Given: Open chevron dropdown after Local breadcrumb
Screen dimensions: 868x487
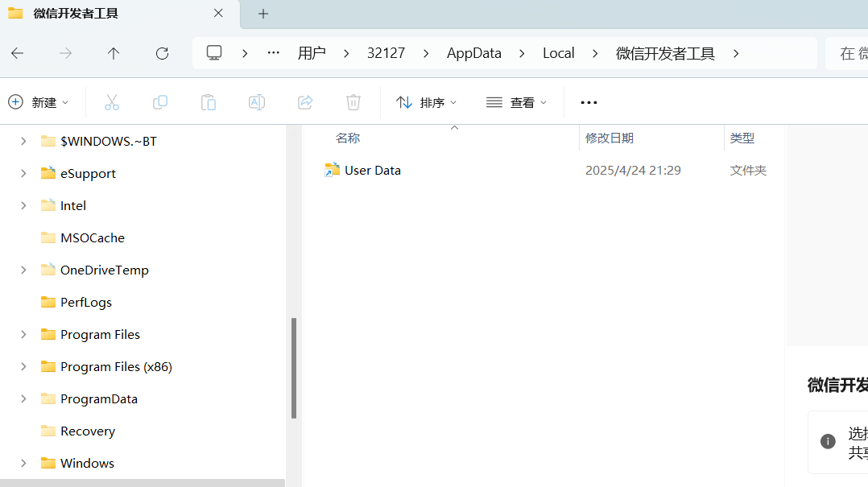Looking at the screenshot, I should tap(595, 53).
